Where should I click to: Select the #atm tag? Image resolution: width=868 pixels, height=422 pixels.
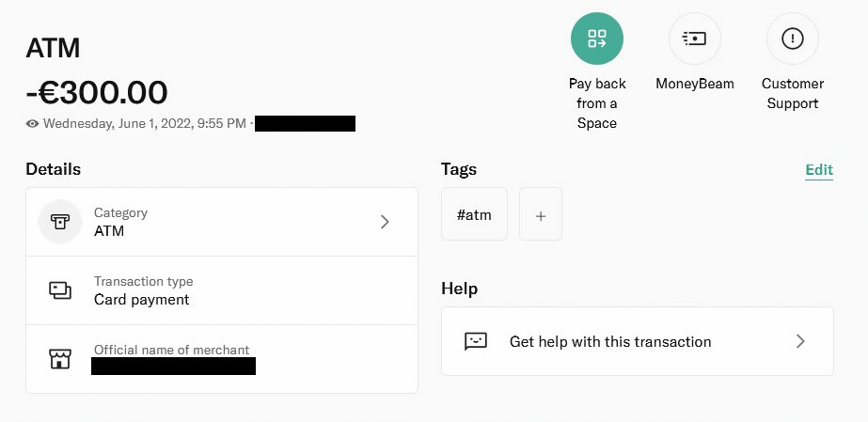point(474,214)
